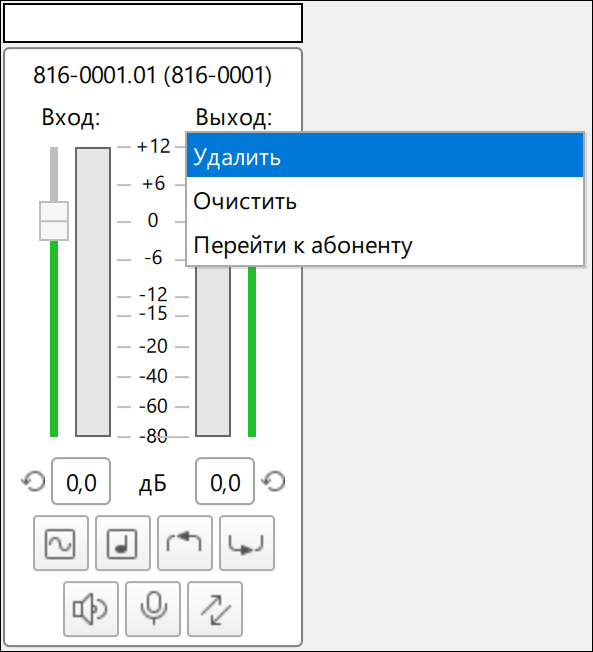The image size is (593, 652).
Task: Toggle the speaker icon button
Action: [x=91, y=609]
